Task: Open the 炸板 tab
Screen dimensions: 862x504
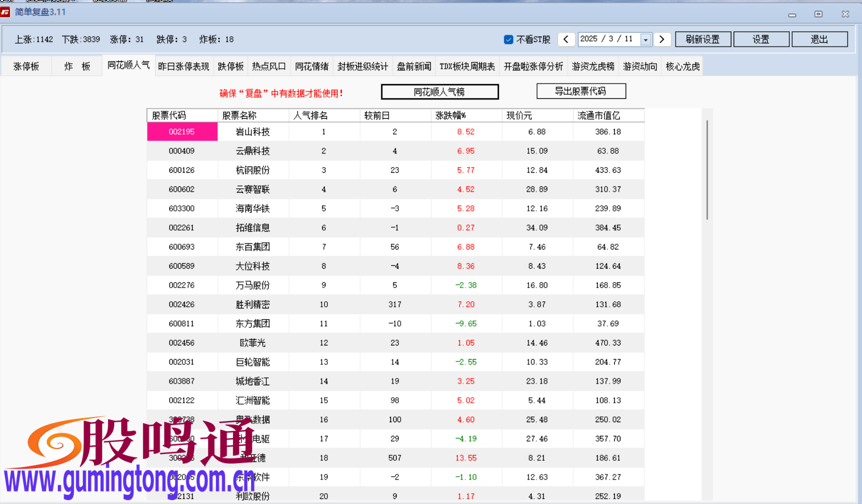Action: (76, 65)
